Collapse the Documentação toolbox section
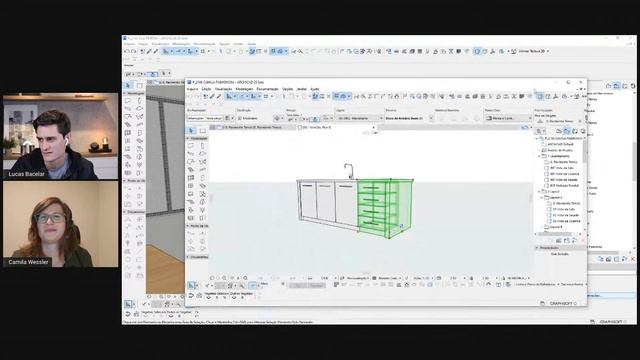The height and width of the screenshot is (360, 640). coord(188,257)
